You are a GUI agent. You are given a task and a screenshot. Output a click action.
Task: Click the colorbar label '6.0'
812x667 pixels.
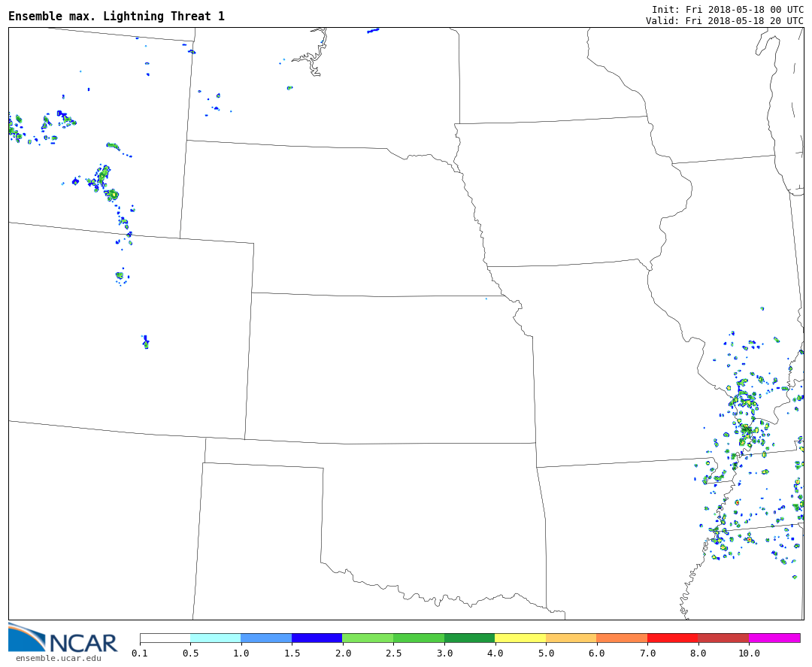coord(596,653)
